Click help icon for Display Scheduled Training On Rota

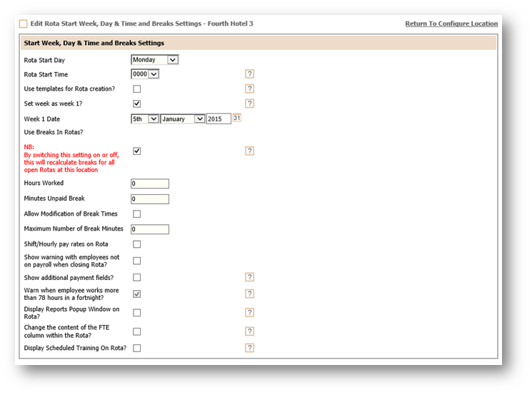pos(250,348)
